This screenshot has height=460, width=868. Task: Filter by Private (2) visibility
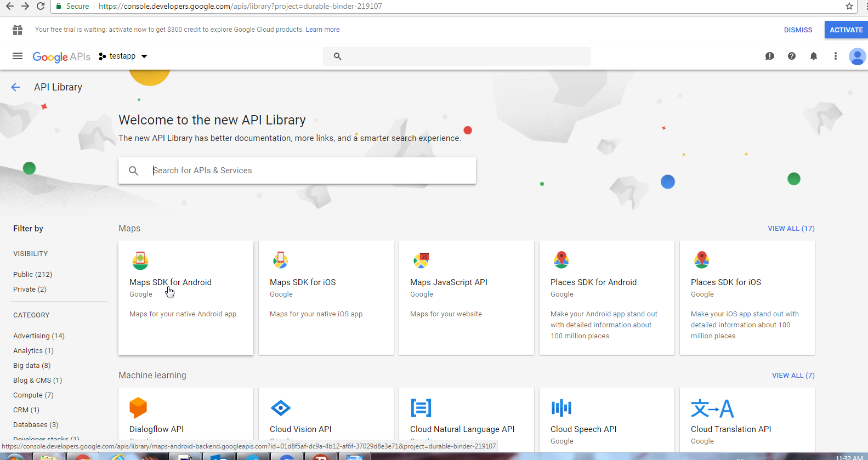[x=30, y=289]
